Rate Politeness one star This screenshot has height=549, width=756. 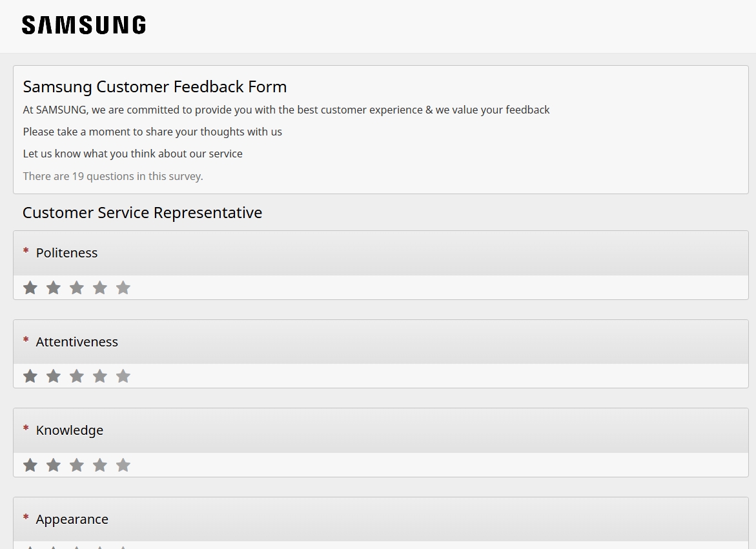click(x=30, y=288)
